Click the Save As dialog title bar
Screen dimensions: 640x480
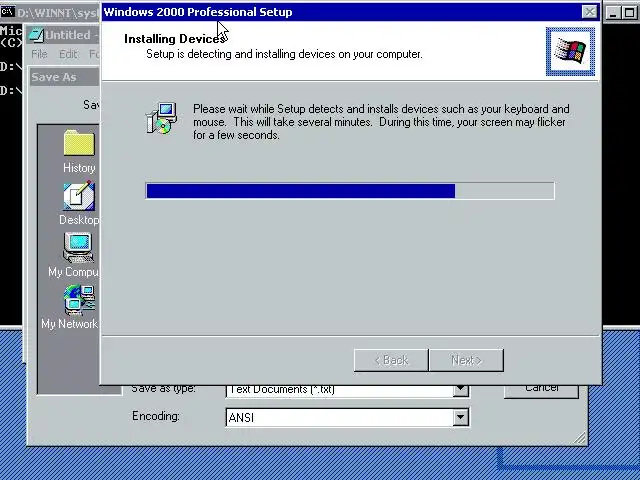coord(64,77)
